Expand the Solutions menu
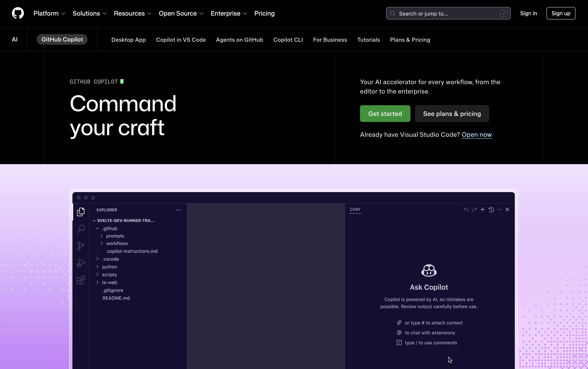Screen dimensions: 588x369 (90, 13)
